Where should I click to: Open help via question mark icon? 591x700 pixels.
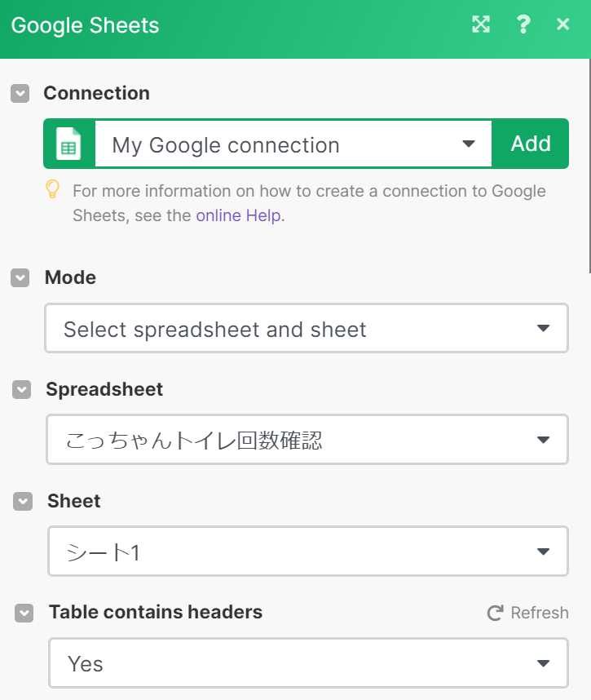tap(523, 24)
